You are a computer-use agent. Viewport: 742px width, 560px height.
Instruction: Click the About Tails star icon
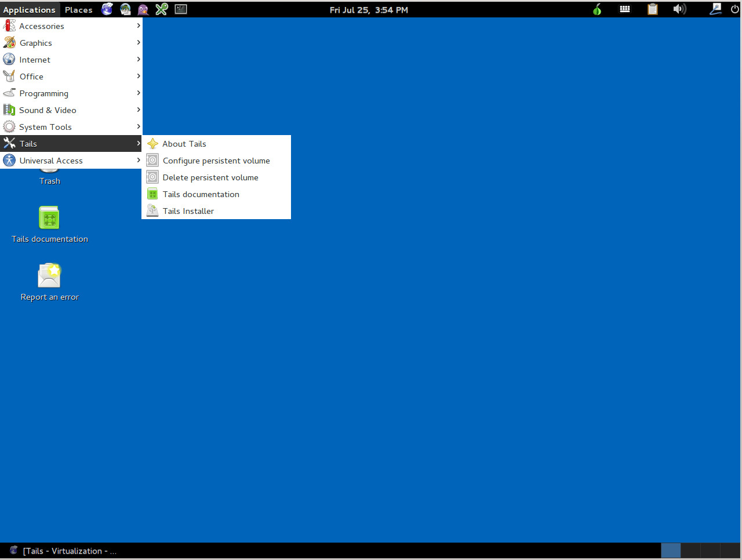pos(152,144)
